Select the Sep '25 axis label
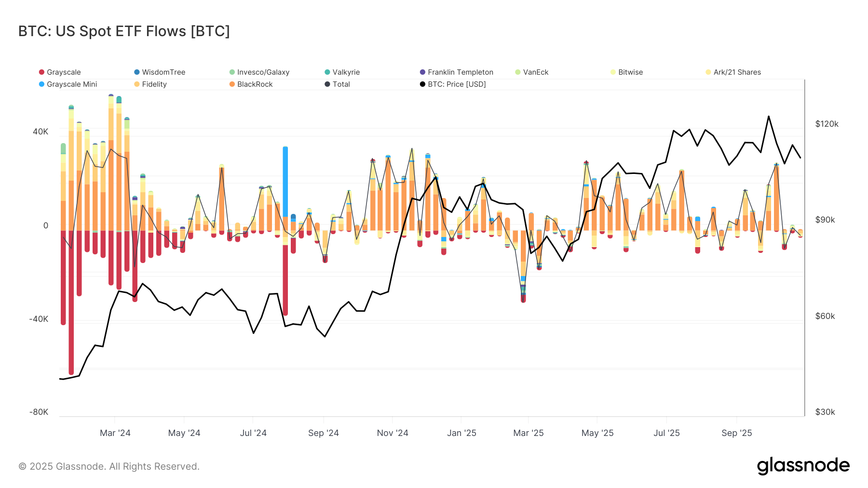This screenshot has width=868, height=488. 735,433
